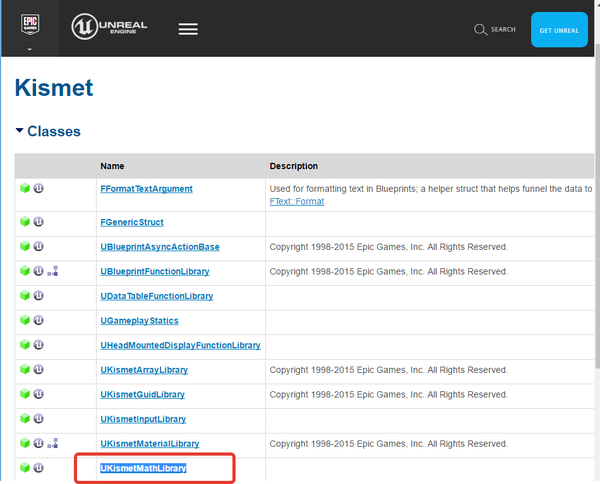Click the Name column header
Viewport: 600px width, 484px height.
click(112, 166)
